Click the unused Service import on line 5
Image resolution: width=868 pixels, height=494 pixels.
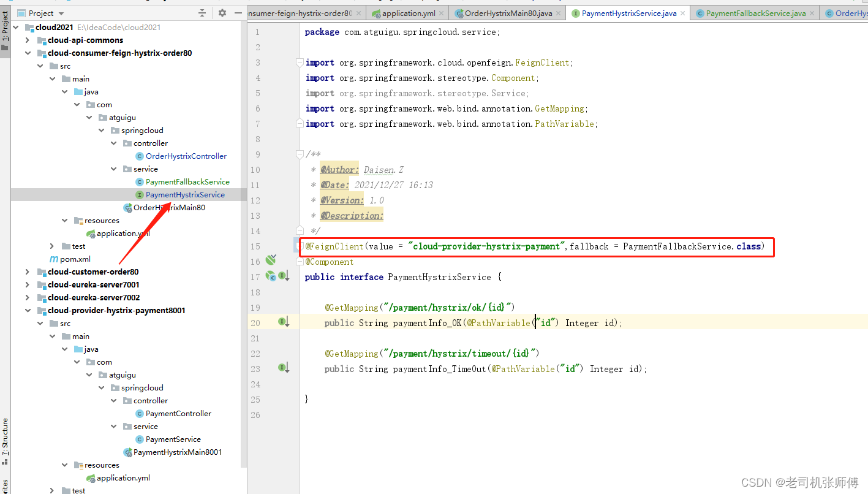coord(418,93)
